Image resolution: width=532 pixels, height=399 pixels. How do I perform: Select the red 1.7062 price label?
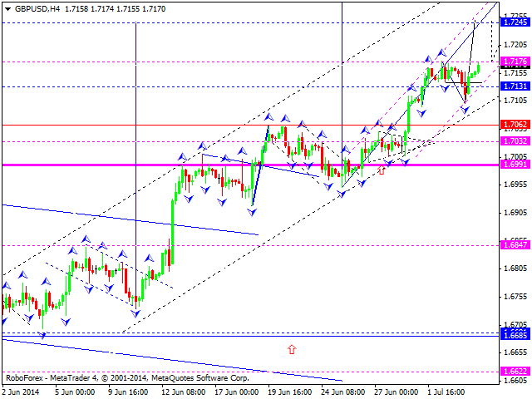coord(515,125)
